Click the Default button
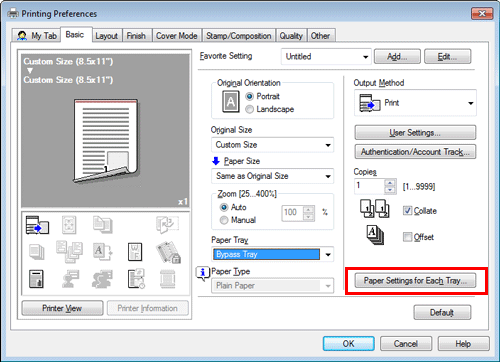500x362 pixels. tap(442, 313)
